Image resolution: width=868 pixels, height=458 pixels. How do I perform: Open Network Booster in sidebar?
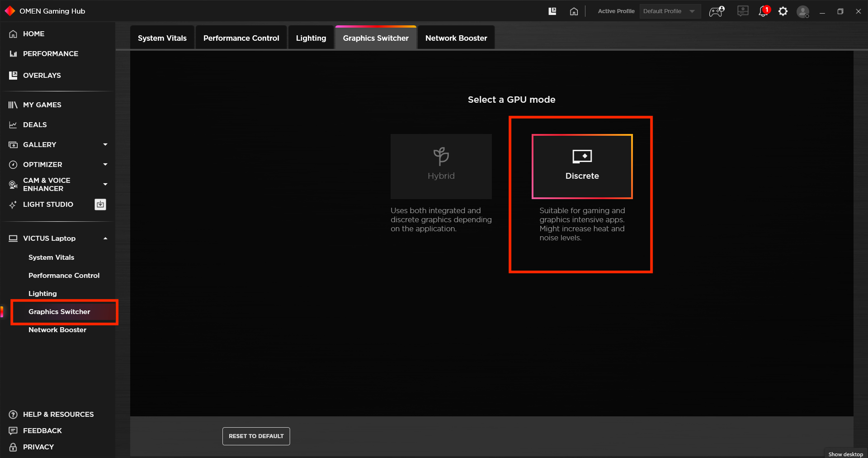(x=57, y=330)
